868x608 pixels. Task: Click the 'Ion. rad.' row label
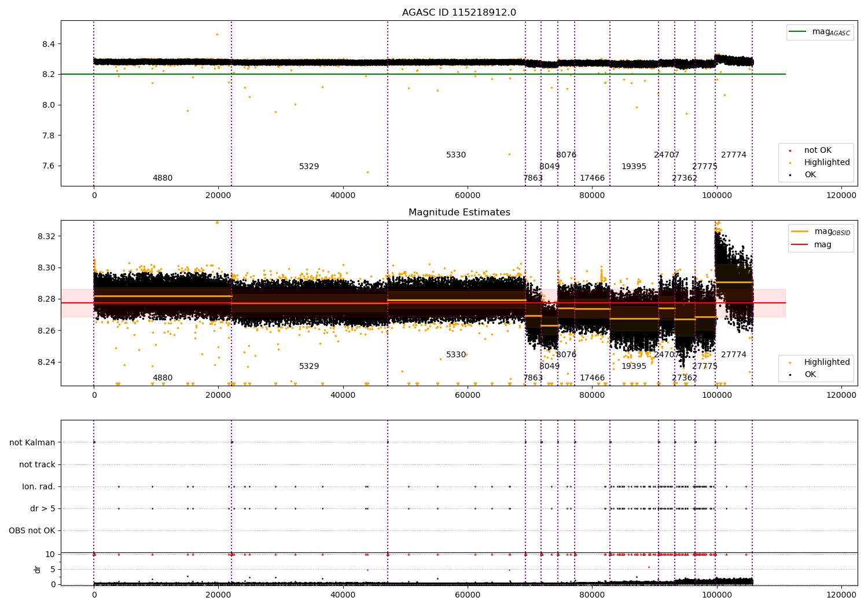[39, 486]
